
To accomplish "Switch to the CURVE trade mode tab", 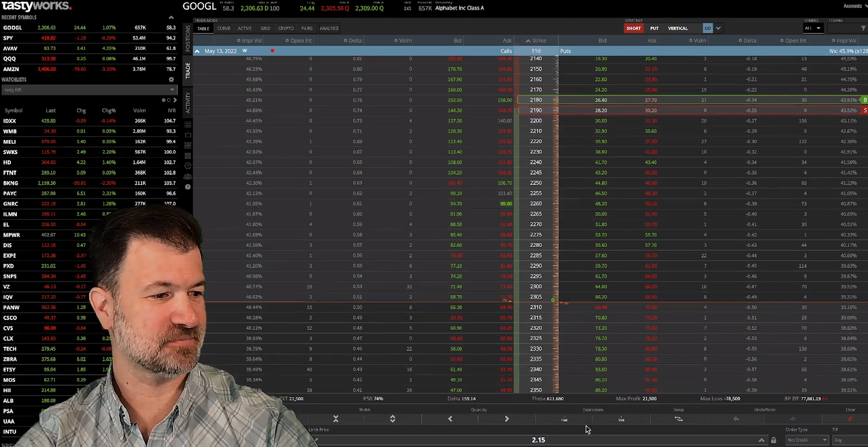I will [x=224, y=28].
